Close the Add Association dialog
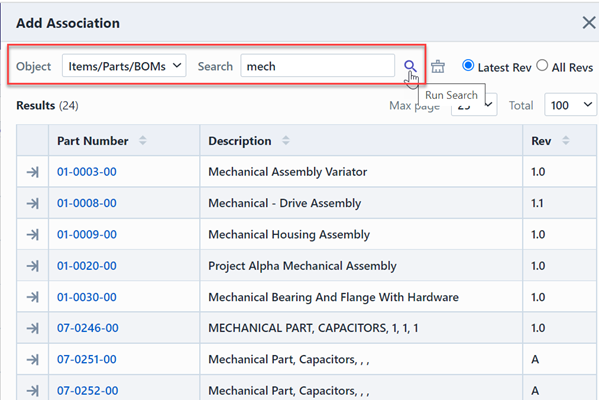This screenshot has width=599, height=400. (x=589, y=23)
